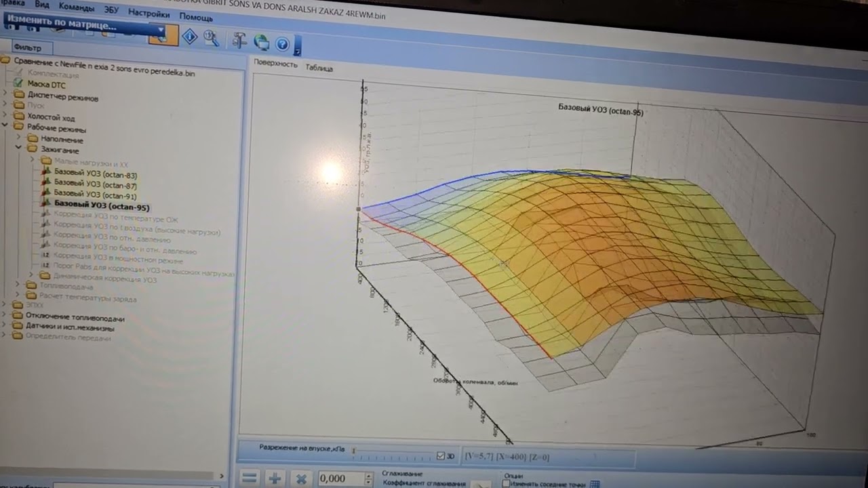Viewport: 868px width, 488px height.
Task: Open the toolbar overflow arrow strip
Action: click(x=298, y=46)
